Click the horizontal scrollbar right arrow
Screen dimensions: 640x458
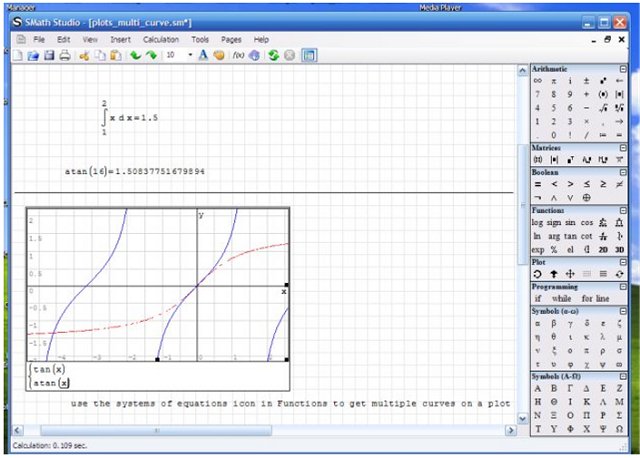tap(511, 430)
